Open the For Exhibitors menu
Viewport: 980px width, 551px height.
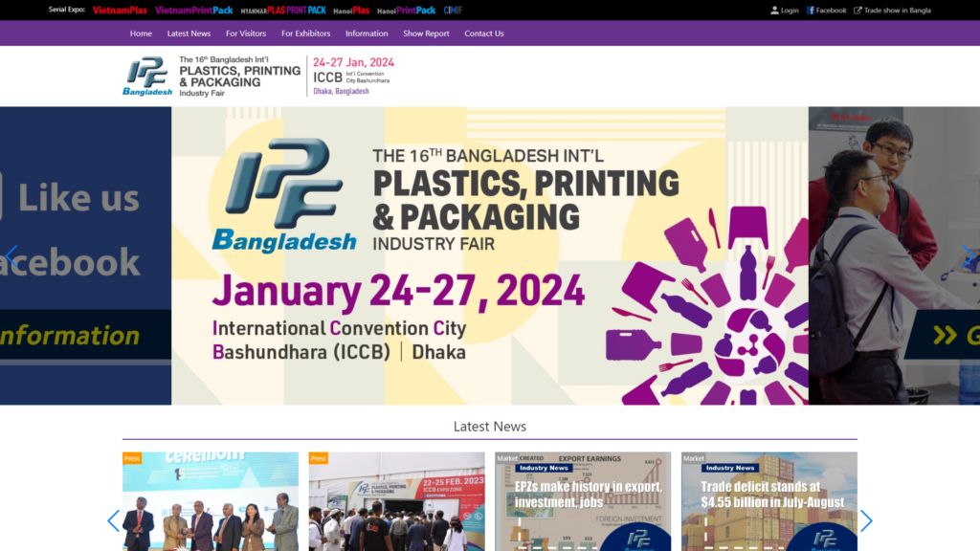(305, 33)
